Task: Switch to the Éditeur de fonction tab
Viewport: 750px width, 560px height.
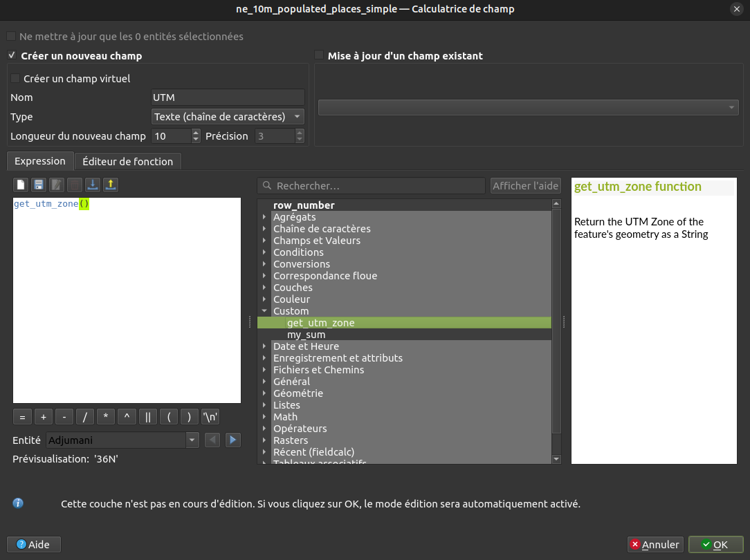Action: 127,161
